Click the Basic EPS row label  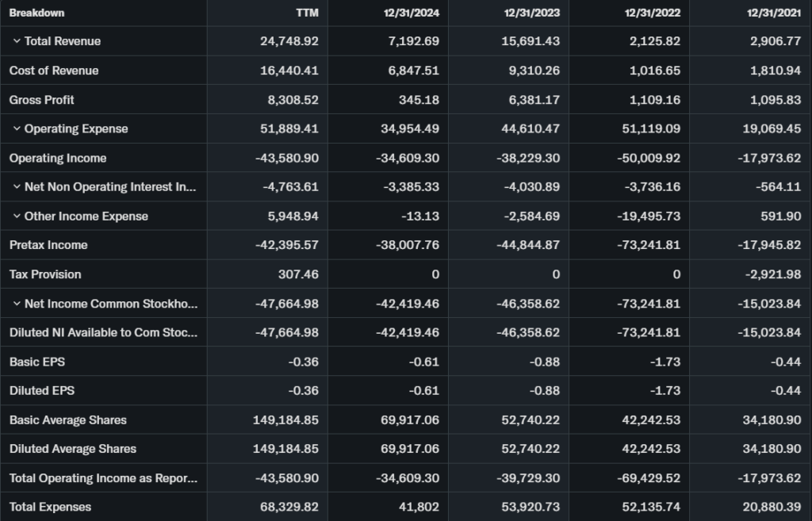(x=37, y=362)
